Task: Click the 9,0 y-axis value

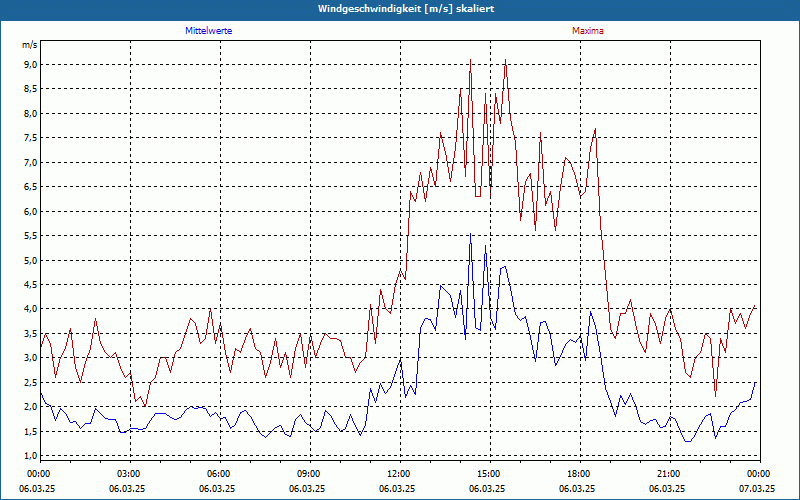Action: (30, 64)
